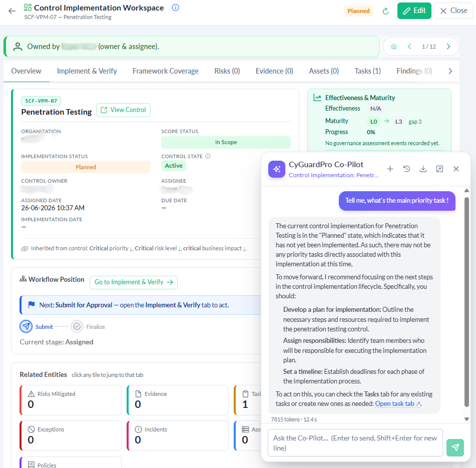Open the Exceptions tile

tap(71, 435)
